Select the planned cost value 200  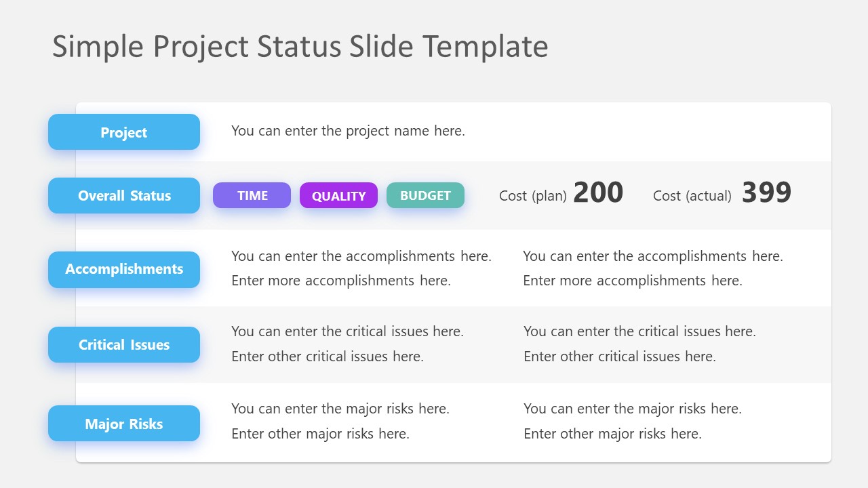598,193
